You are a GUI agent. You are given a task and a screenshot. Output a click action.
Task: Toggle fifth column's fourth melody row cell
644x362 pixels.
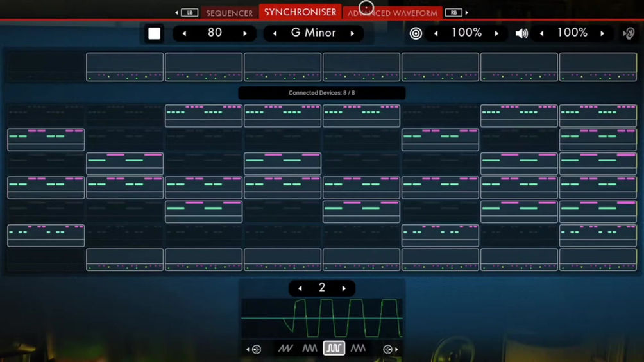[361, 188]
